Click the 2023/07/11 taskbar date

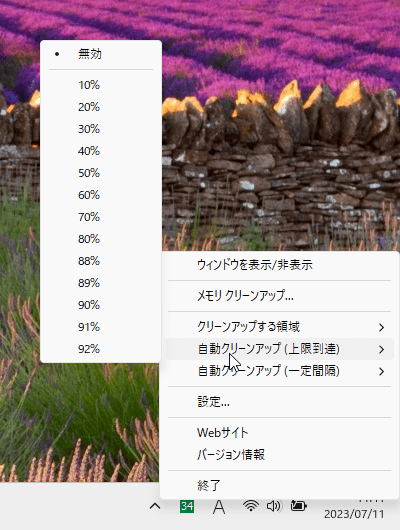(354, 514)
